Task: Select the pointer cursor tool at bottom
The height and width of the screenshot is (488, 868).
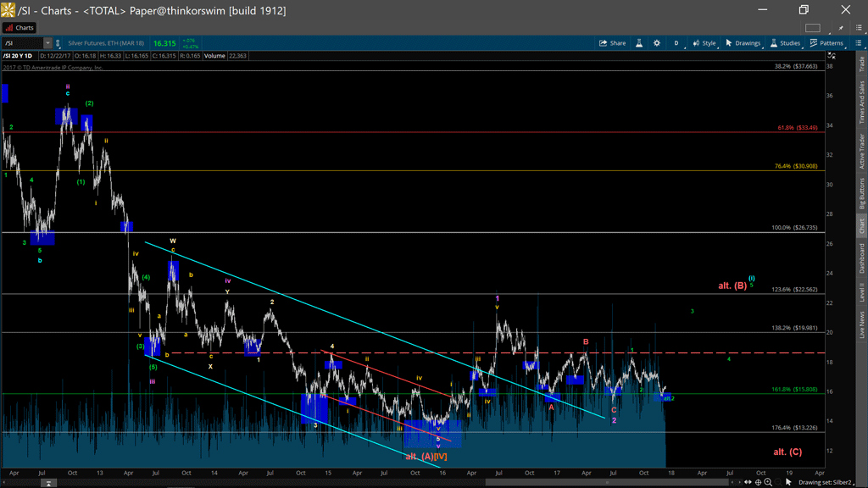Action: pos(789,482)
